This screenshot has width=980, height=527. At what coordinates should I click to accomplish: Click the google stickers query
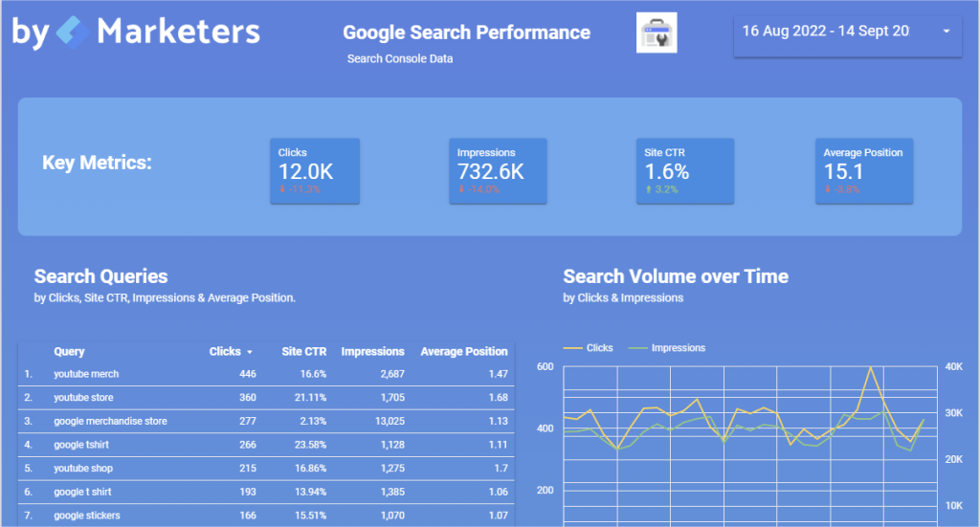[87, 516]
